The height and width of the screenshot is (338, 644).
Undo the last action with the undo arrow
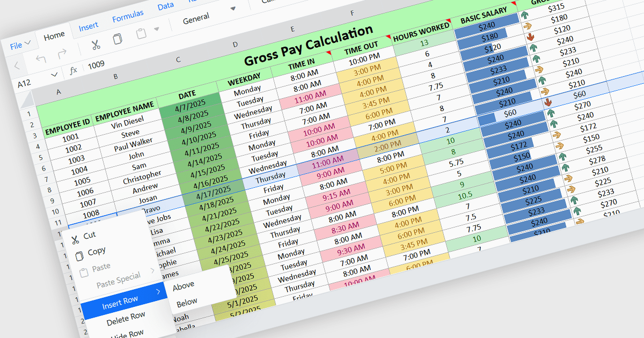[x=41, y=59]
